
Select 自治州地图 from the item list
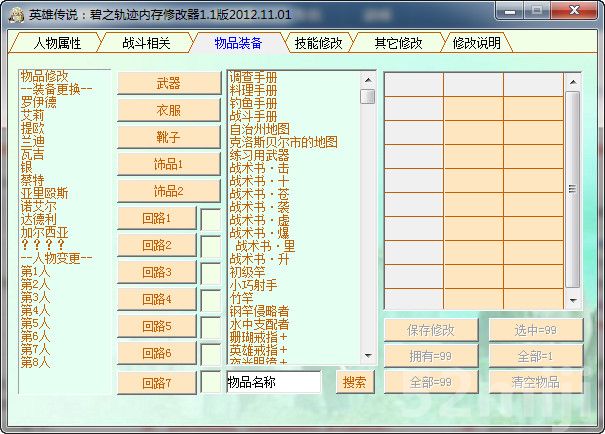(259, 129)
